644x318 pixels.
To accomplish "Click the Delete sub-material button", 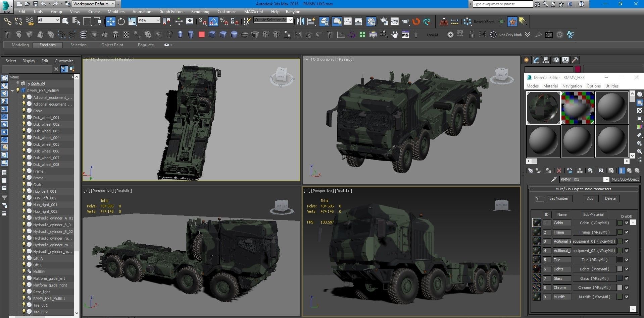I will pyautogui.click(x=610, y=198).
